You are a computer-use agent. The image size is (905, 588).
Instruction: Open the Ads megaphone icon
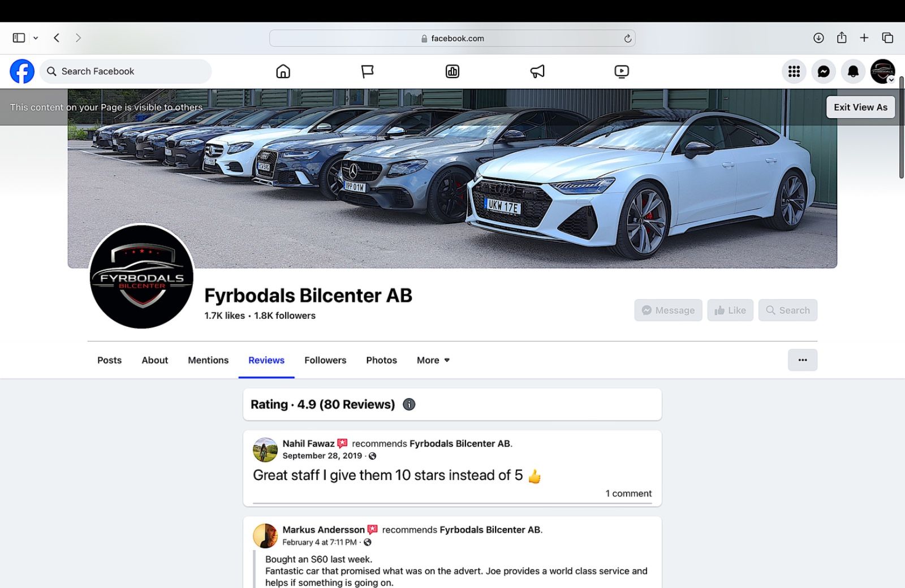[x=537, y=71]
